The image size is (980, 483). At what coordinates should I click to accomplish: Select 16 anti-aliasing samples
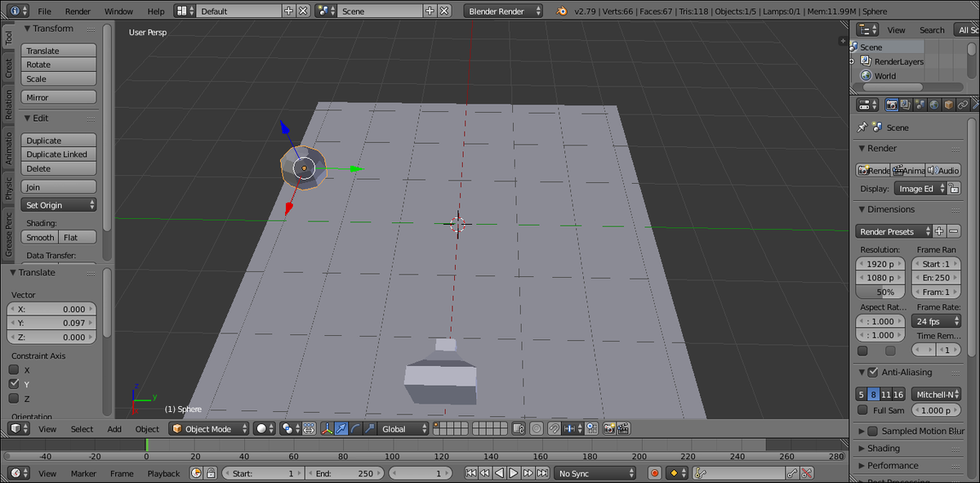[899, 395]
